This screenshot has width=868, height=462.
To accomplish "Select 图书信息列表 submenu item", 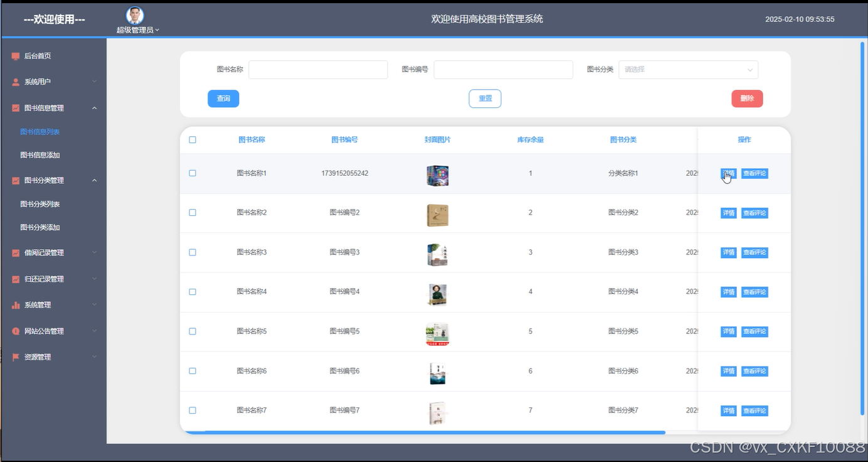I will tap(40, 132).
